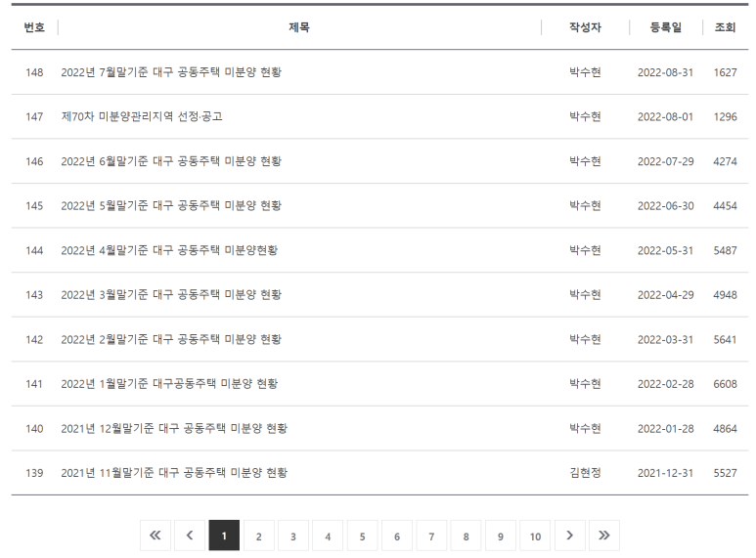Click author 박수현 in row 148
The height and width of the screenshot is (558, 756).
(x=585, y=72)
